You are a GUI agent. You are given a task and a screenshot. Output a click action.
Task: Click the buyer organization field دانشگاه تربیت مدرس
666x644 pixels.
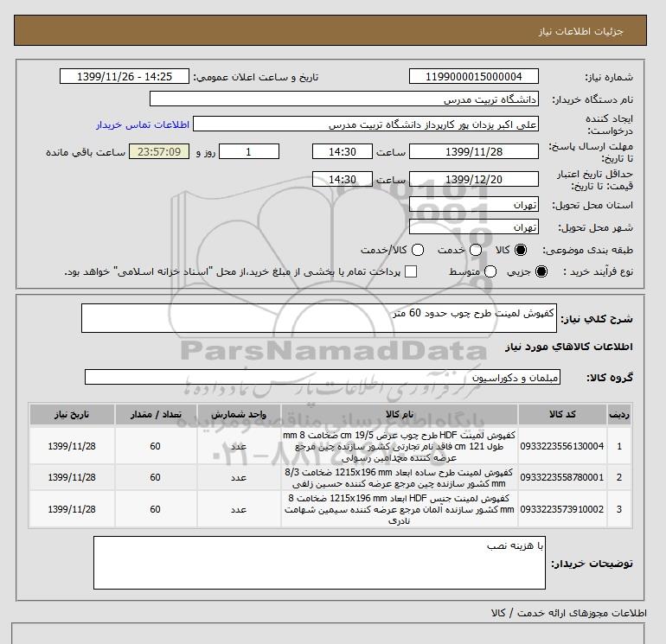344,99
